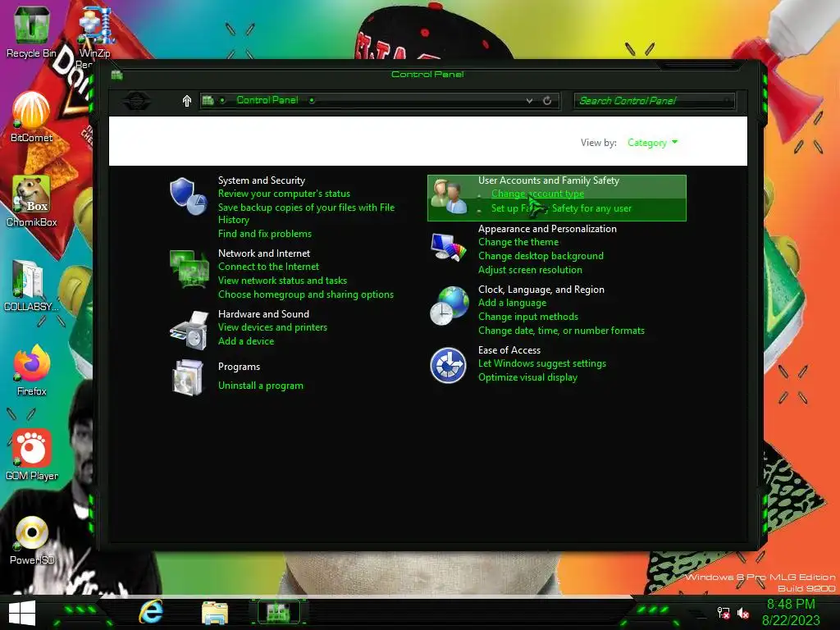Click Add a language
840x630 pixels.
(512, 304)
